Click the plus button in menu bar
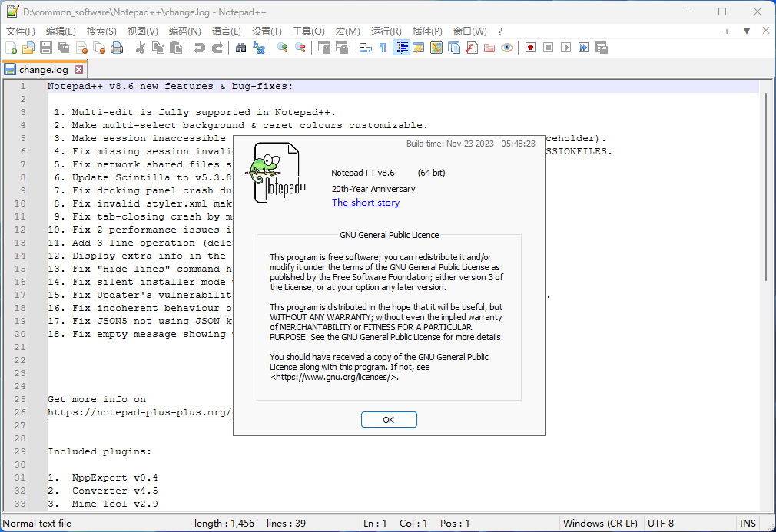Image resolution: width=776 pixels, height=532 pixels. tap(727, 31)
